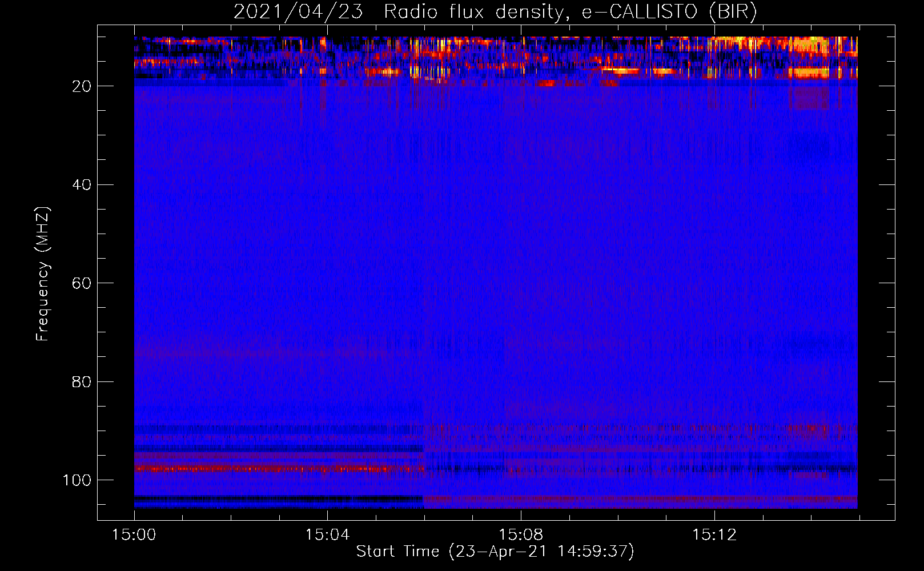The height and width of the screenshot is (571, 924).
Task: Click the '20' frequency tick label
Action: click(x=82, y=86)
